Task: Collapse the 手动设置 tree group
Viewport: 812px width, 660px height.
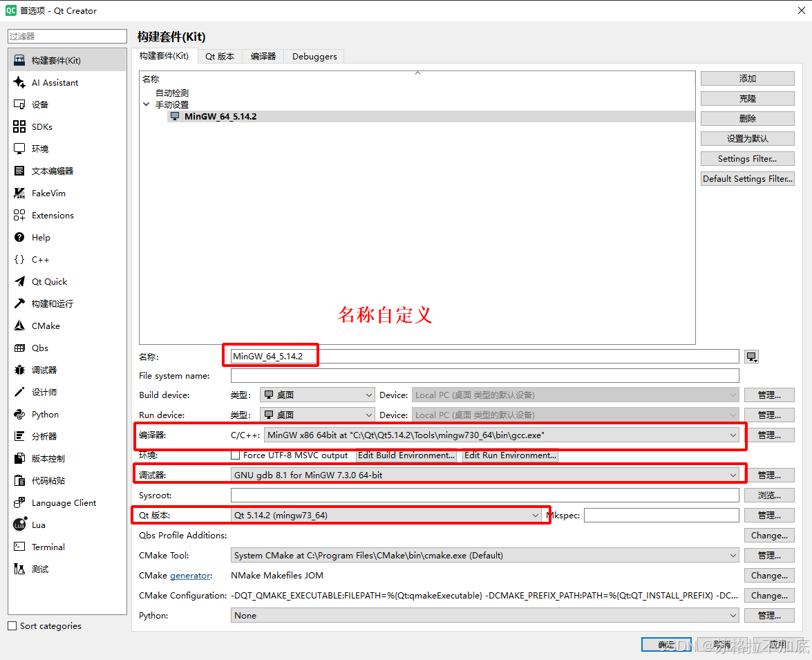Action: (146, 105)
